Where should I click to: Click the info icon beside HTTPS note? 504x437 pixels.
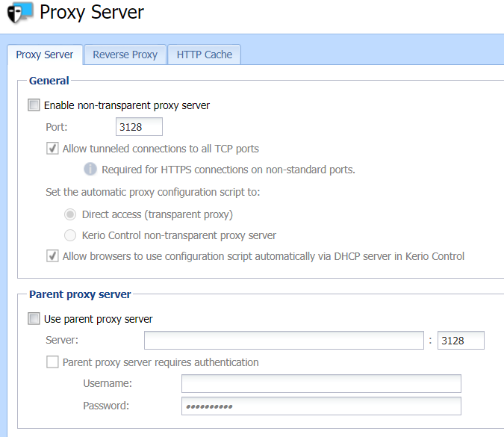click(90, 169)
